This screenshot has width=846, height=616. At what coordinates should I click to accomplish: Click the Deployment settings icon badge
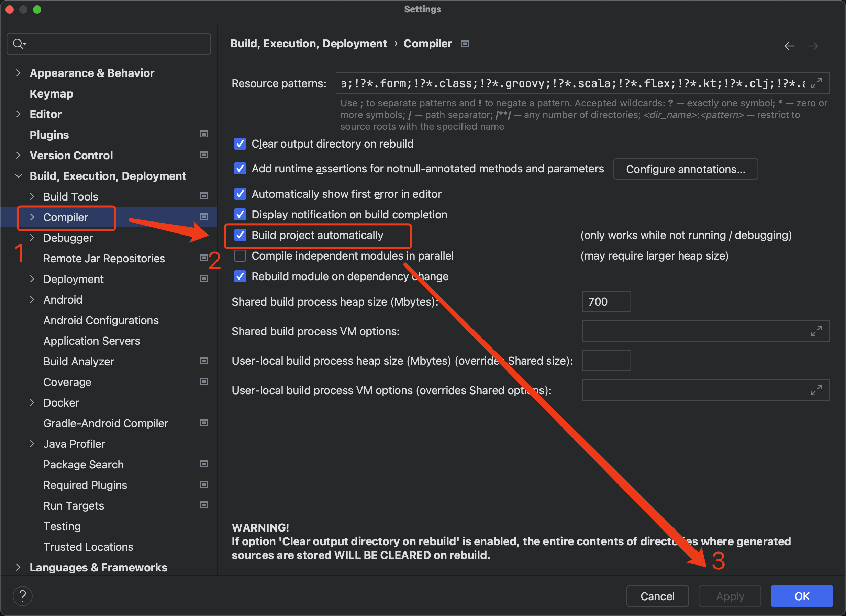[204, 278]
